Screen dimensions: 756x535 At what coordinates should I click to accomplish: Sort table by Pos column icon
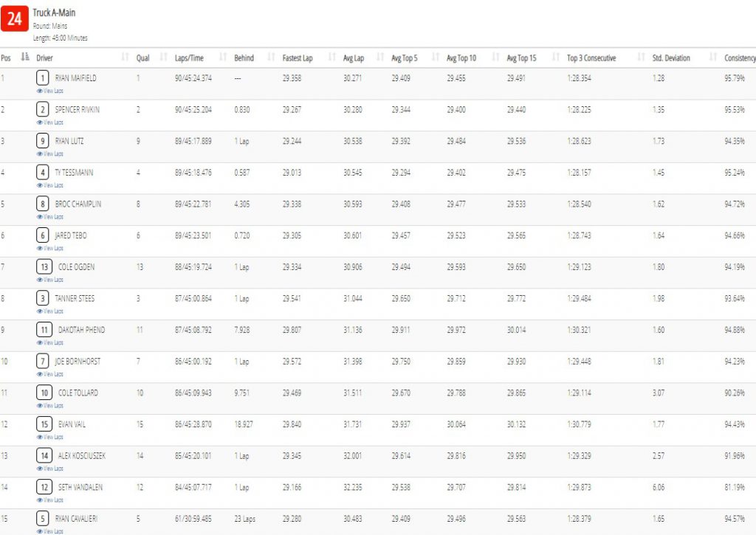[x=25, y=58]
